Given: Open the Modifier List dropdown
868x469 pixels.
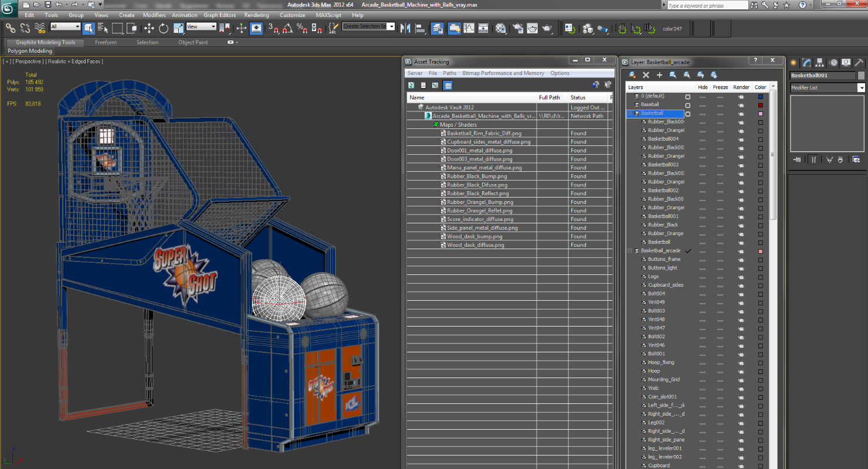Looking at the screenshot, I should [827, 87].
